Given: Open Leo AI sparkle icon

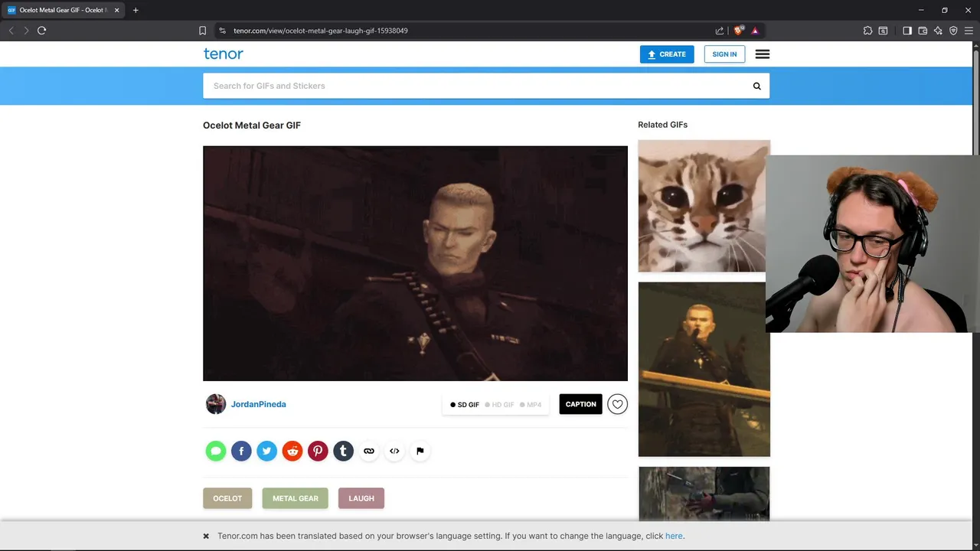Looking at the screenshot, I should click(x=938, y=31).
